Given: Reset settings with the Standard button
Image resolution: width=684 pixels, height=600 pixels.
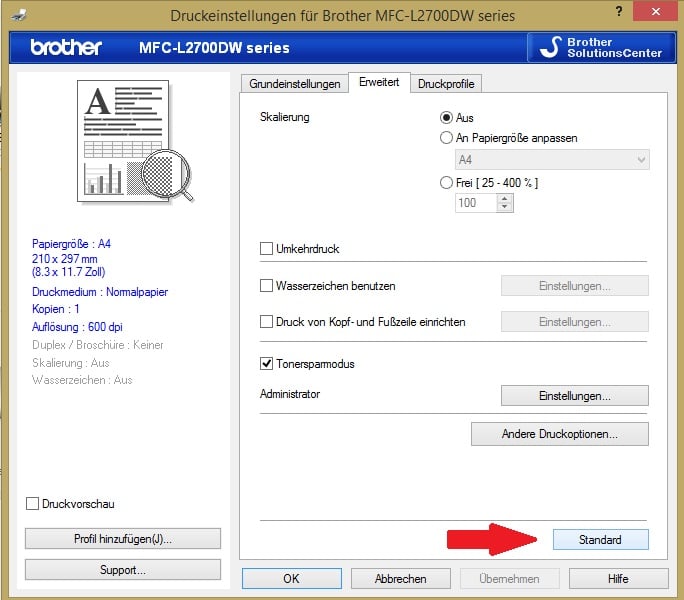Looking at the screenshot, I should tap(600, 539).
